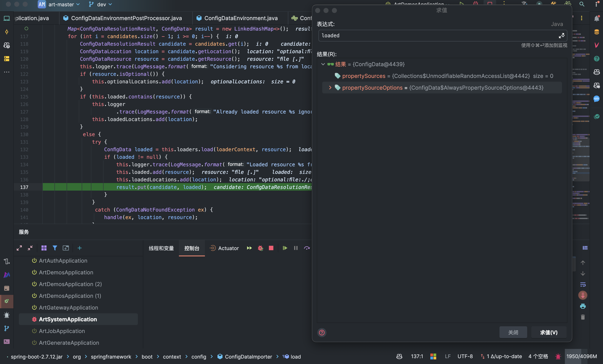
Task: Click the Add Service plus icon
Action: pos(80,248)
